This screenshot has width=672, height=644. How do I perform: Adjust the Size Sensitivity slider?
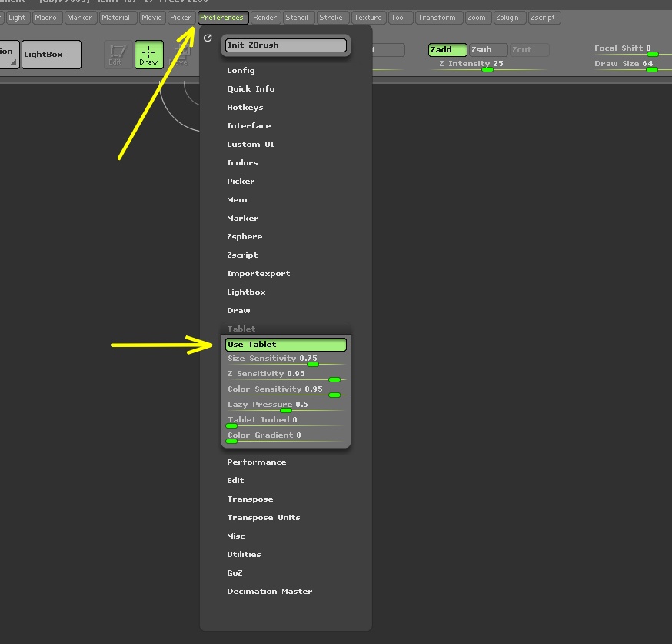click(x=286, y=360)
